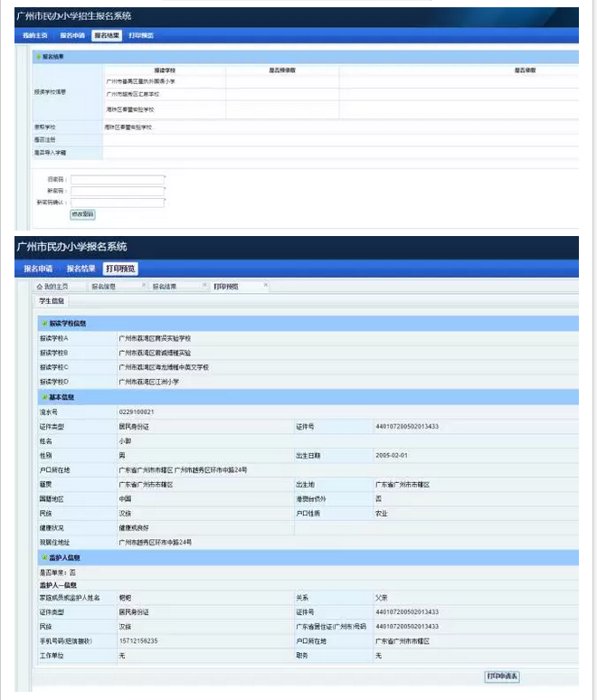Click into the 新密码 input field
This screenshot has height=700, width=597.
[118, 191]
